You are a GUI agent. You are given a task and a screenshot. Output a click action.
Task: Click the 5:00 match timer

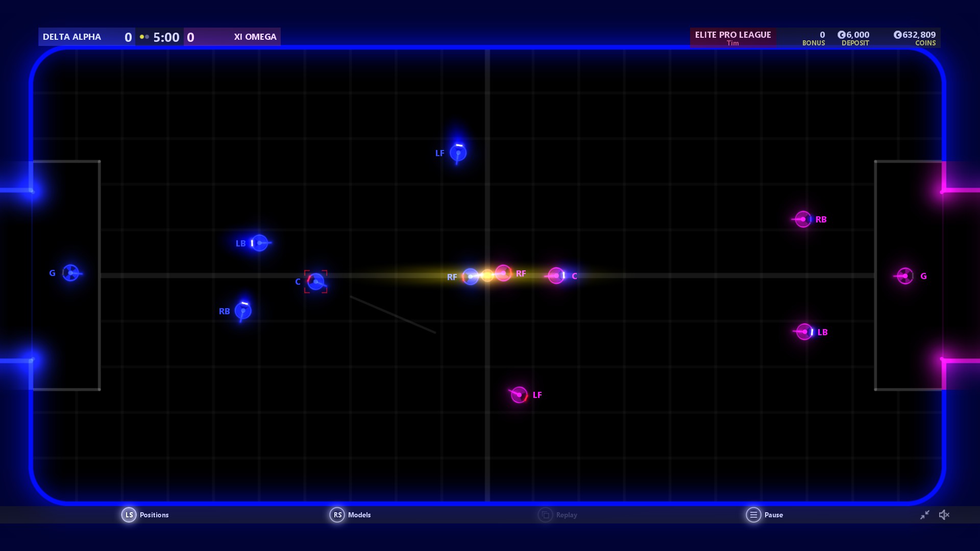click(x=166, y=37)
